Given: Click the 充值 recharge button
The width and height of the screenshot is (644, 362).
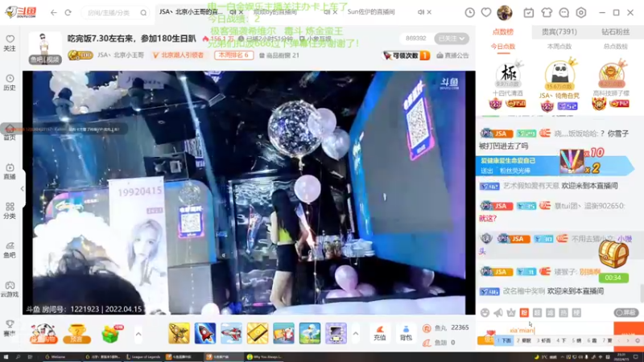Looking at the screenshot, I should pos(380,333).
